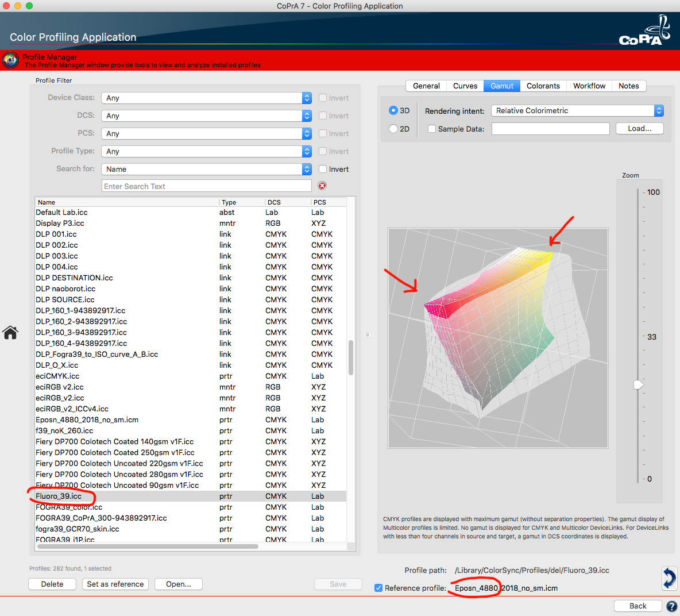Open the PCS dropdown
The height and width of the screenshot is (616, 680).
[206, 133]
